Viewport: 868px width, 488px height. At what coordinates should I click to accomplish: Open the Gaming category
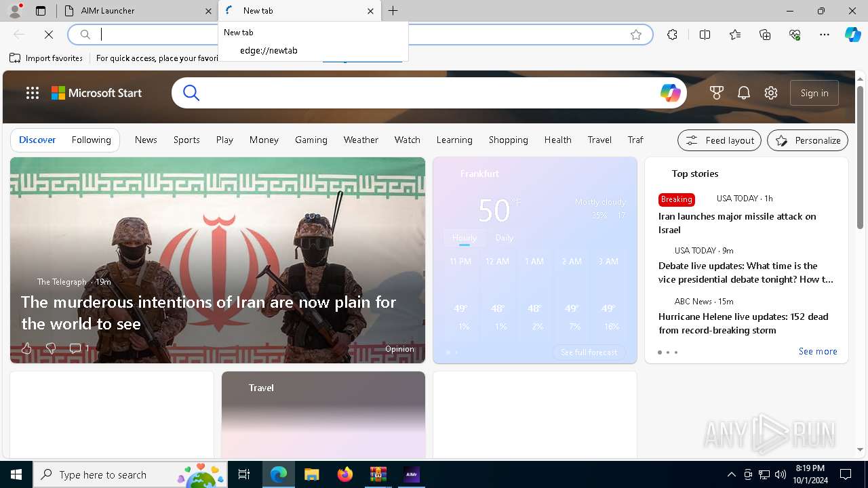pyautogui.click(x=311, y=140)
